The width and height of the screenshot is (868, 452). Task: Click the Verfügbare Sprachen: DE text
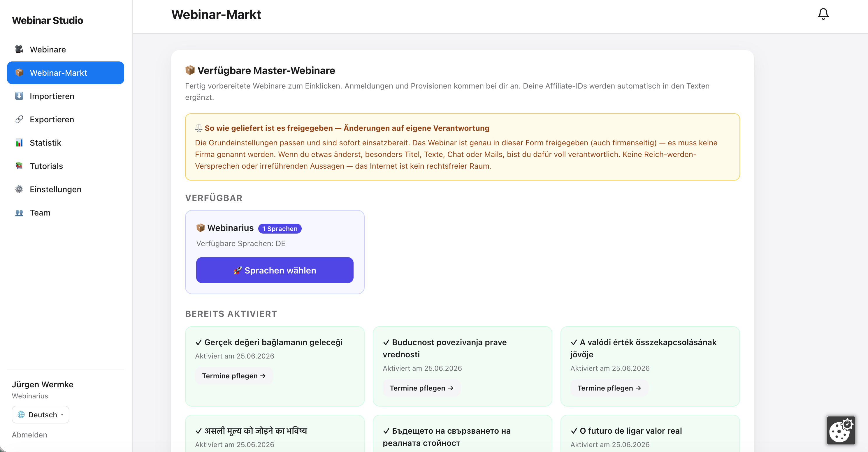pyautogui.click(x=241, y=243)
